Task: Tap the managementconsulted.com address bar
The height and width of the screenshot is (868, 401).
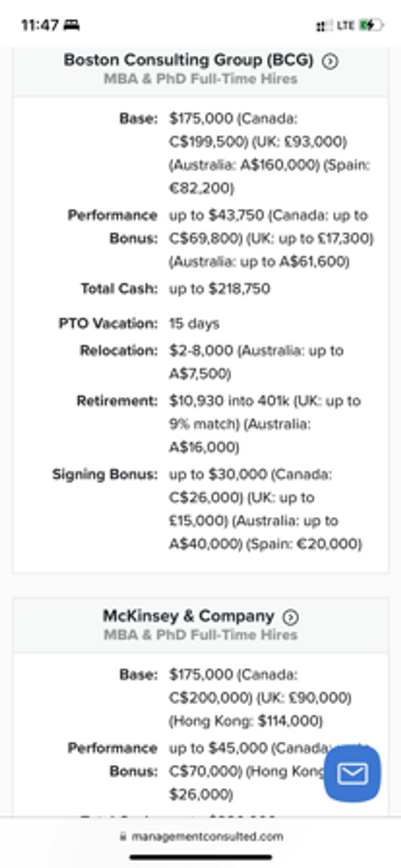Action: (x=201, y=836)
